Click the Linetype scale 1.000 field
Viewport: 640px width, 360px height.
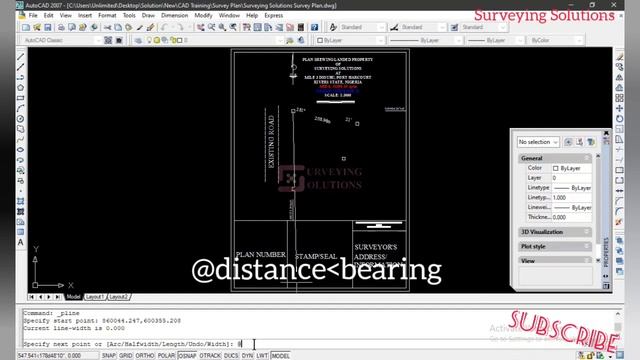[571, 198]
